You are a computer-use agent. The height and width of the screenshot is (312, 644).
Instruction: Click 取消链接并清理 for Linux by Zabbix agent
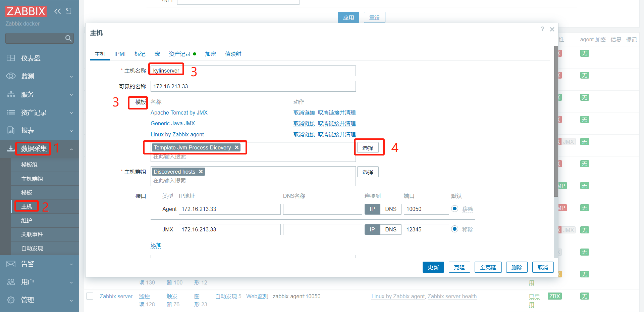[x=337, y=135]
